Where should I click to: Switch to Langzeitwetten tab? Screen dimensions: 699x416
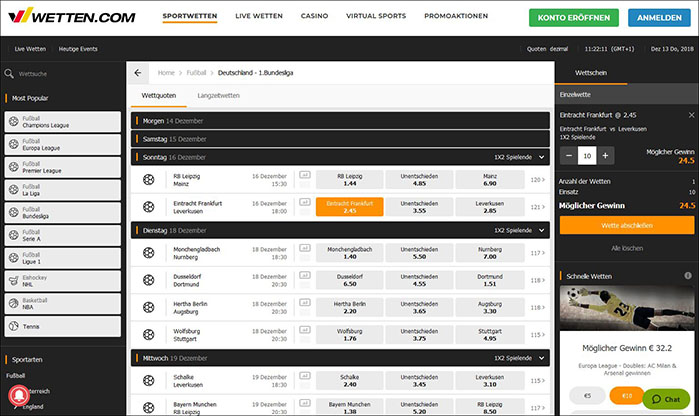pos(218,95)
